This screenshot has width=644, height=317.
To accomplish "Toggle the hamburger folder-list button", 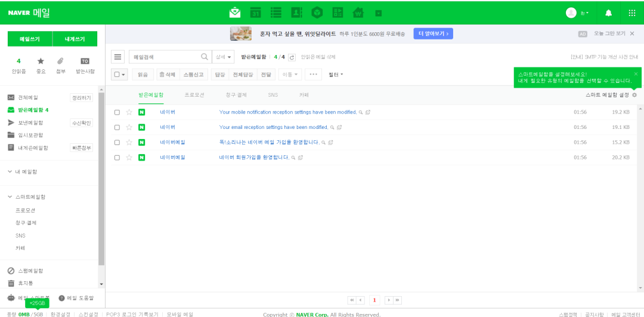I will coord(118,57).
